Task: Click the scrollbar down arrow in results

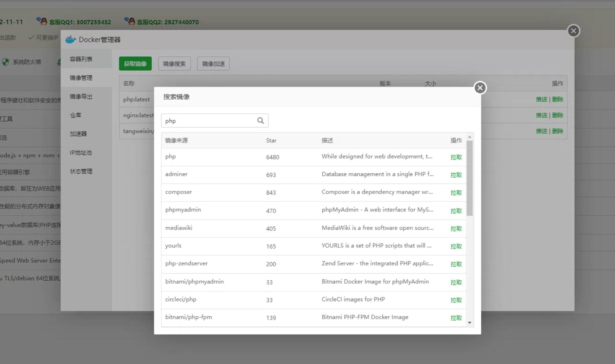Action: (x=470, y=323)
